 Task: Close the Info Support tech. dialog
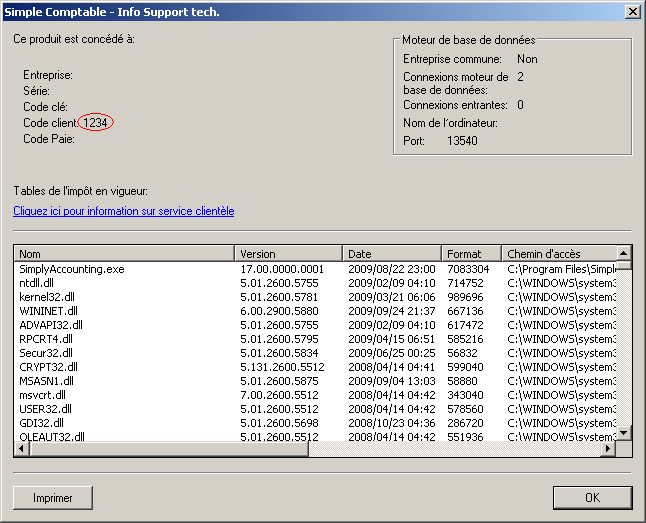click(632, 12)
